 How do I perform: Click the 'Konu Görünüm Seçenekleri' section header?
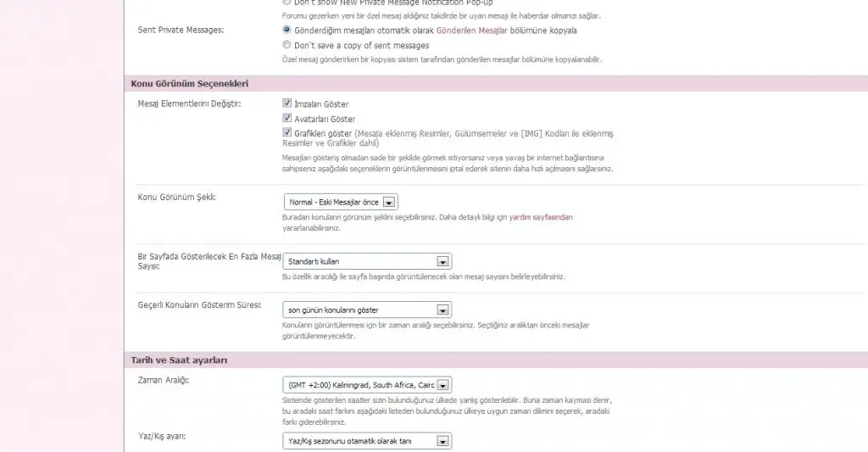pos(189,83)
